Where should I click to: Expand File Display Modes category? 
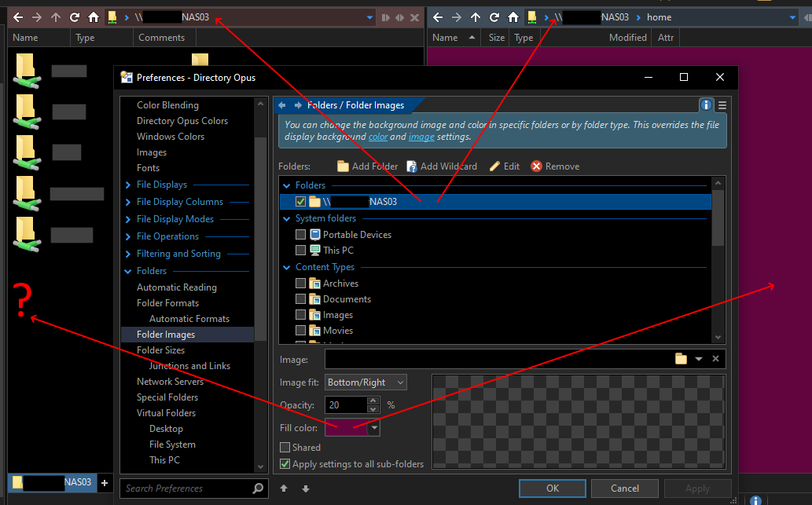pyautogui.click(x=128, y=219)
